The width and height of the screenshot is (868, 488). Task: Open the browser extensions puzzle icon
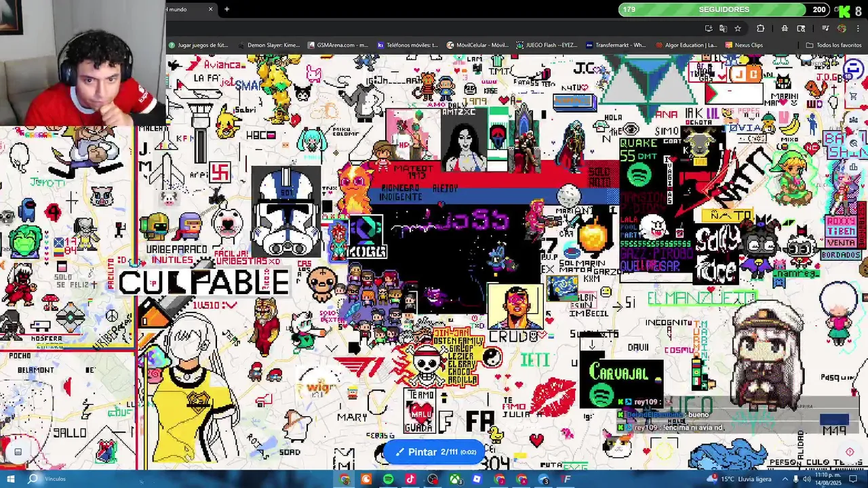coord(760,28)
